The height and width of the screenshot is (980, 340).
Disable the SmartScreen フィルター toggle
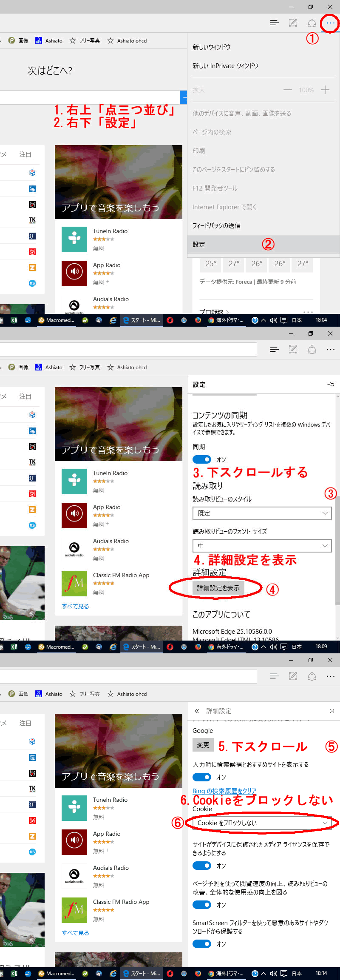pos(202,944)
